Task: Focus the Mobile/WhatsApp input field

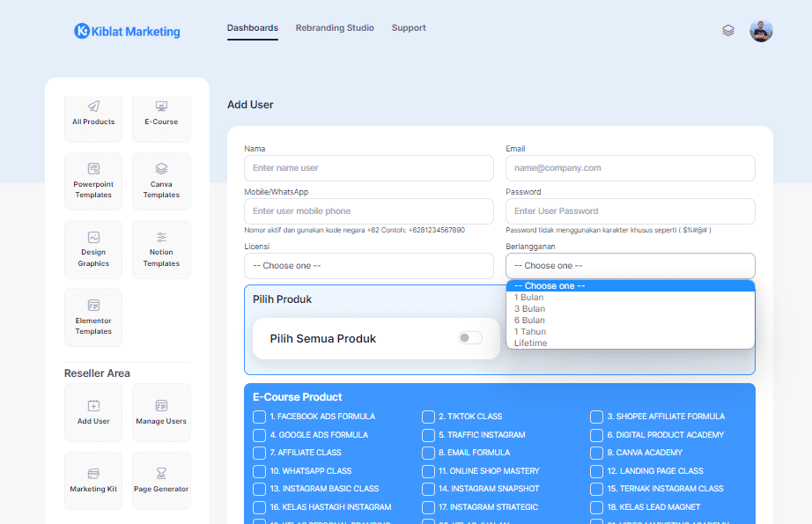Action: coord(369,211)
